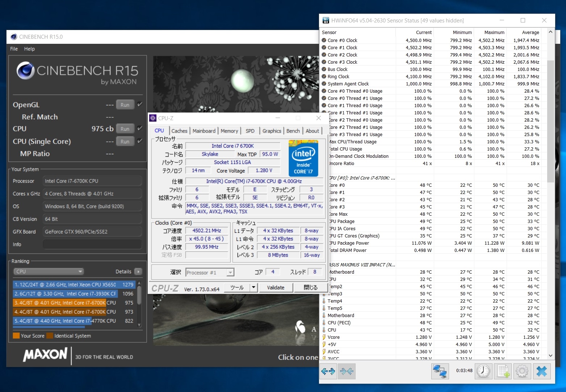Toggle the CPU test checkmark
Image resolution: width=566 pixels, height=392 pixels.
click(x=140, y=128)
